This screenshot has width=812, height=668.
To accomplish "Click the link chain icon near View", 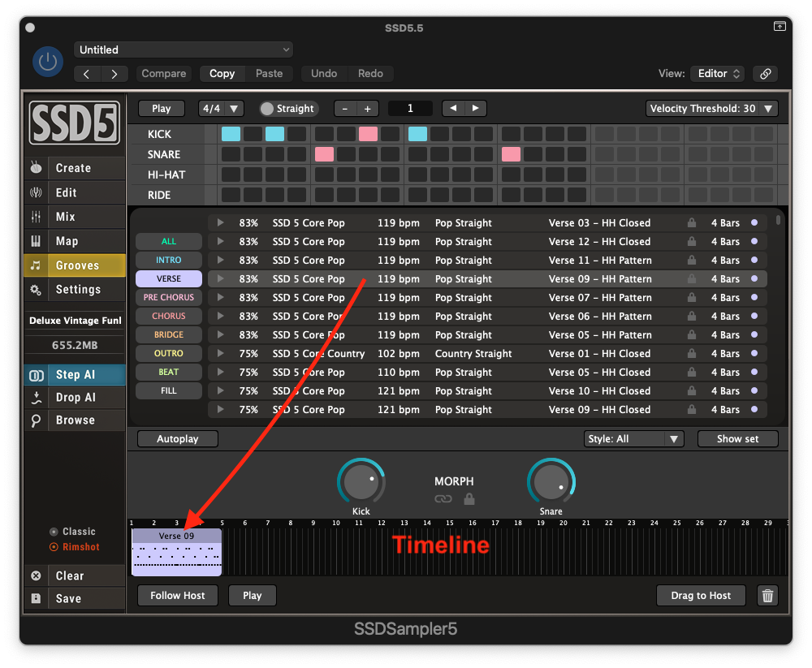I will tap(766, 74).
